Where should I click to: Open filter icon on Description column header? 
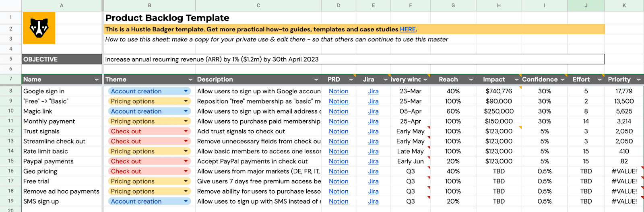tap(316, 80)
